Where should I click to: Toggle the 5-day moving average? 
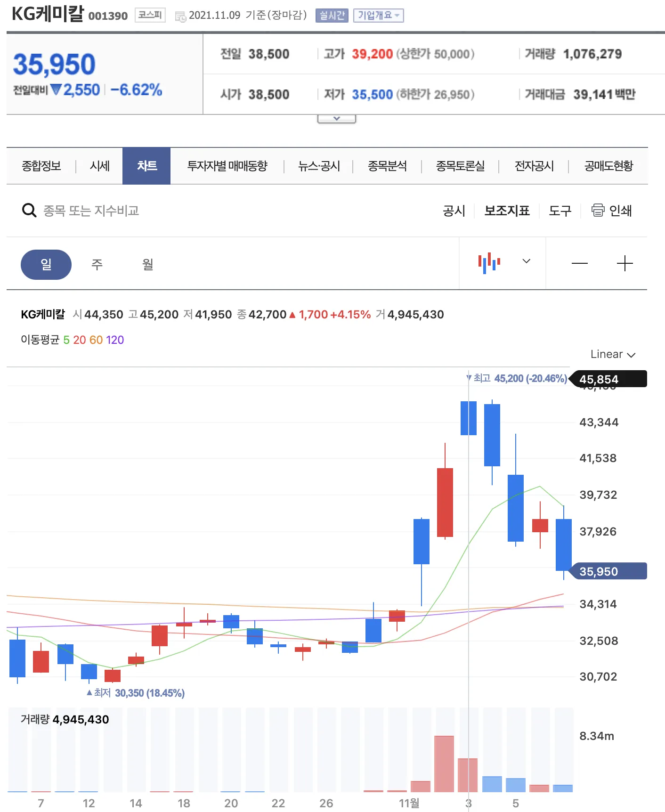pyautogui.click(x=66, y=340)
